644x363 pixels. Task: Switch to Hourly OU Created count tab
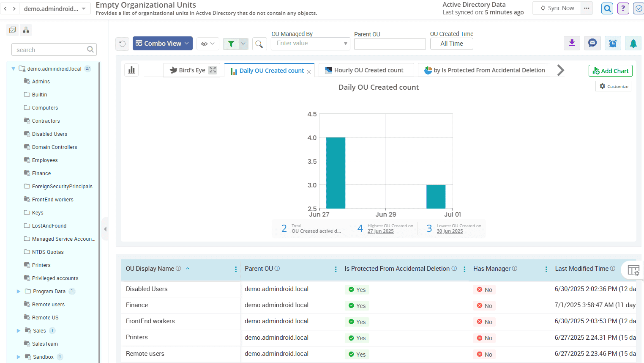[x=364, y=70]
